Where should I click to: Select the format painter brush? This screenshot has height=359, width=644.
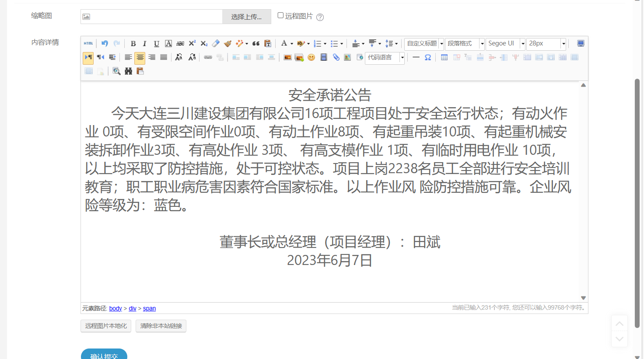pyautogui.click(x=227, y=44)
